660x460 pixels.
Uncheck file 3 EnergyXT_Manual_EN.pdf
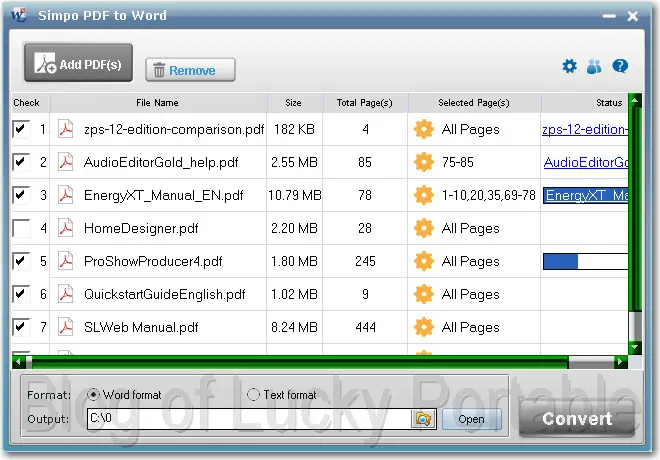tap(21, 195)
